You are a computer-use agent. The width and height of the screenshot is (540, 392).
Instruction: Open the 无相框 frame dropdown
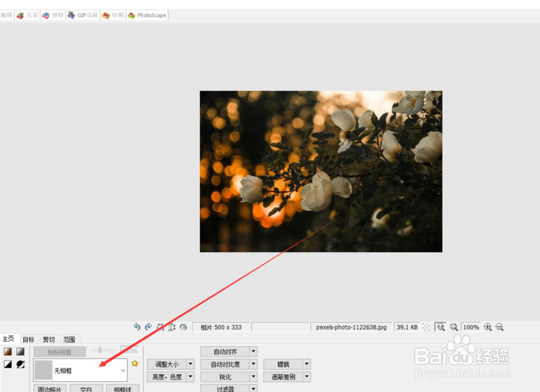click(80, 370)
